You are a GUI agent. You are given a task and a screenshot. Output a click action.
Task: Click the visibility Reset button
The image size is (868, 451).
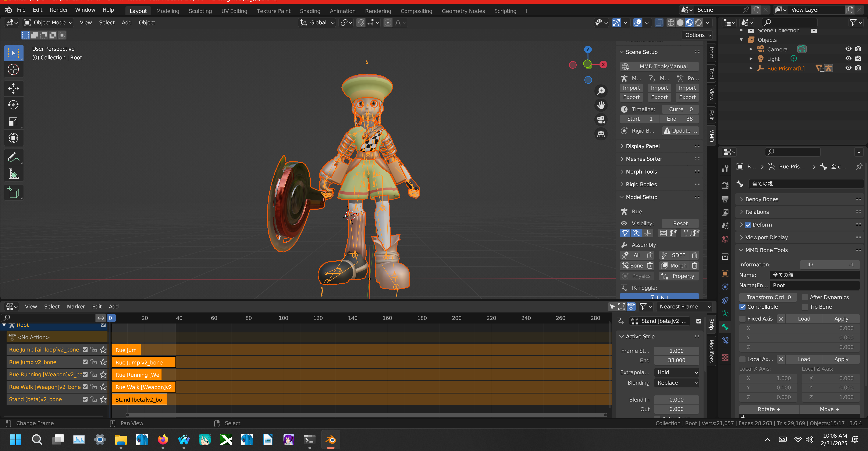pyautogui.click(x=680, y=223)
